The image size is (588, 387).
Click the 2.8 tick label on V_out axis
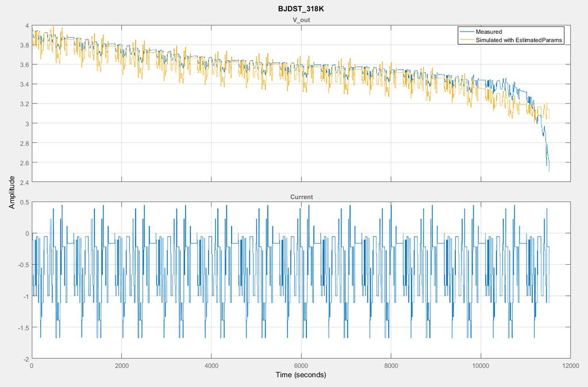[24, 143]
